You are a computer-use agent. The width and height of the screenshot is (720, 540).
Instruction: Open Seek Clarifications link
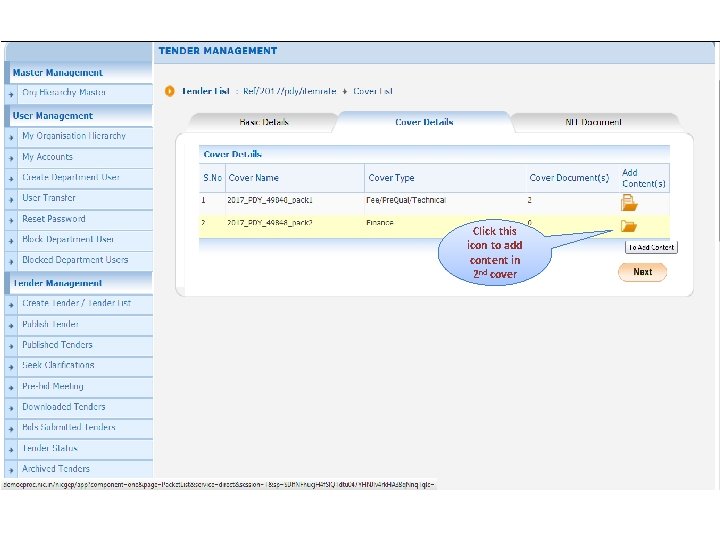[x=58, y=365]
